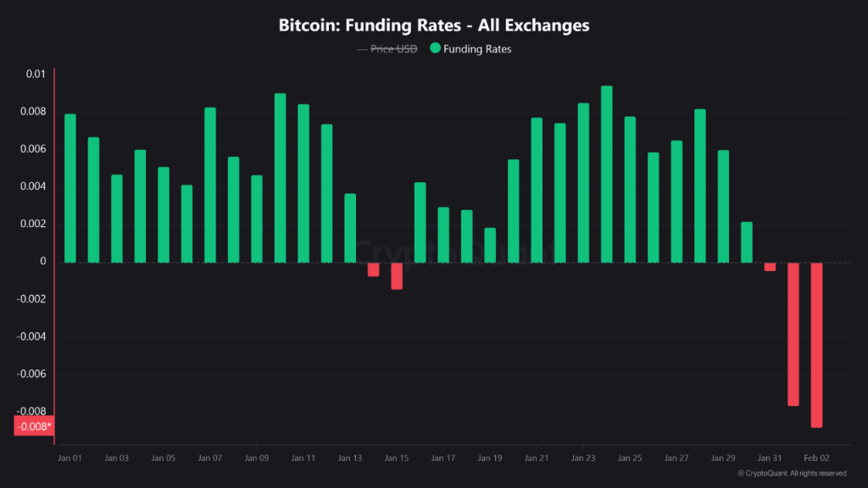This screenshot has height=488, width=868.
Task: Click the Jan 07 green funding bar
Action: click(210, 185)
